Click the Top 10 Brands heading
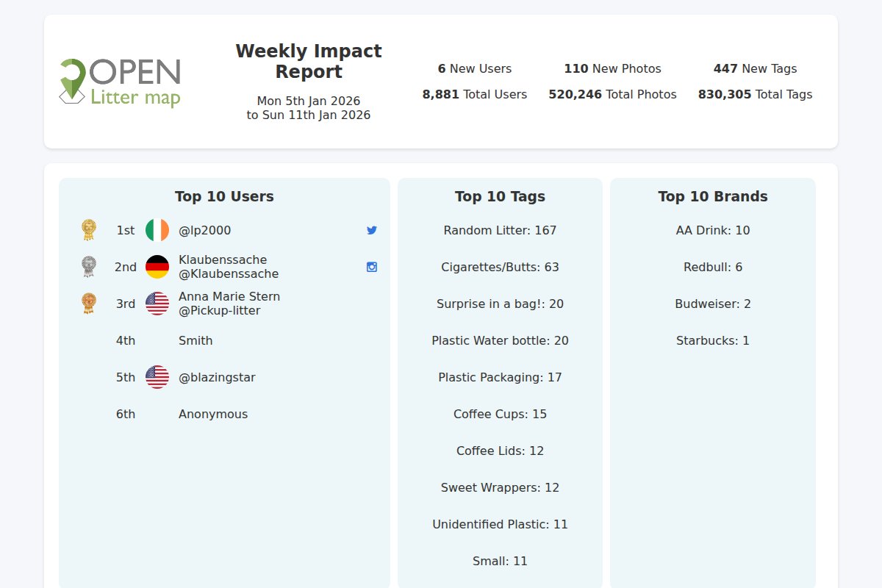This screenshot has width=882, height=588. click(x=713, y=196)
